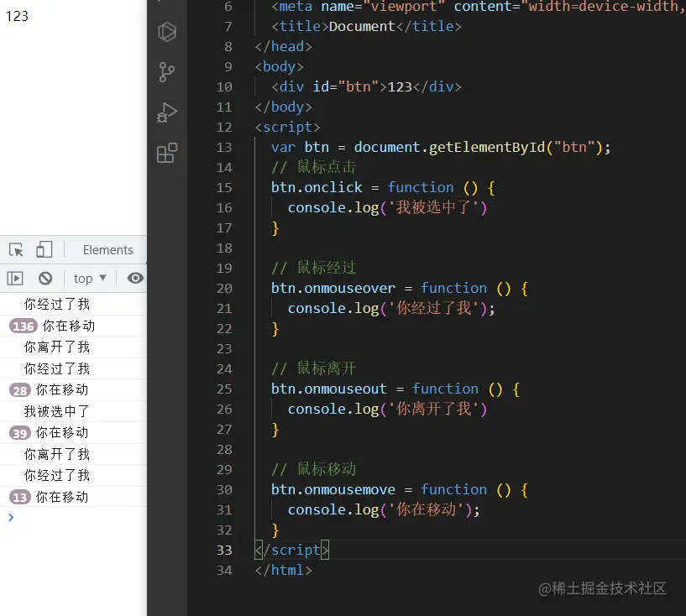The image size is (686, 616).
Task: Expand the 39 grouped '你在移动' messages
Action: click(x=20, y=433)
